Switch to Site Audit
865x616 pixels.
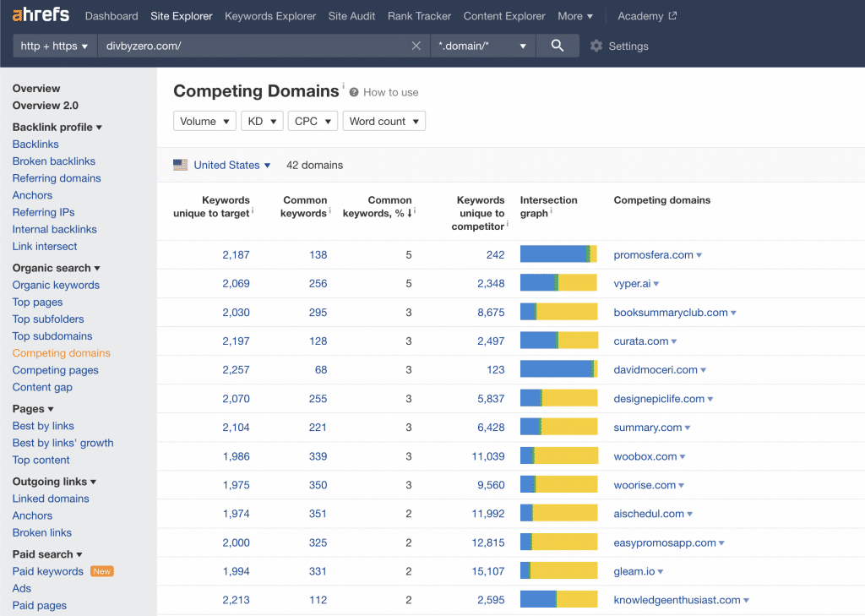click(x=351, y=16)
